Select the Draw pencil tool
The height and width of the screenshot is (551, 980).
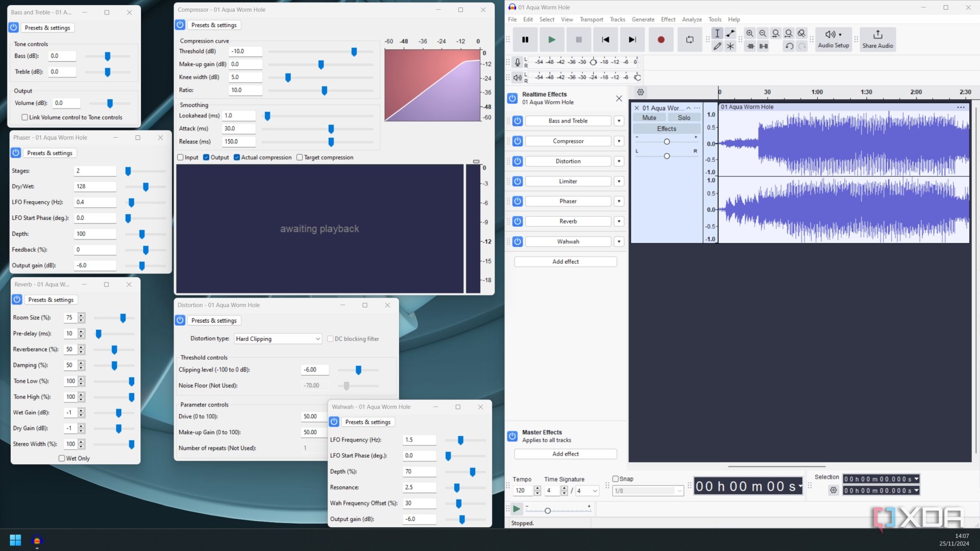coord(717,46)
